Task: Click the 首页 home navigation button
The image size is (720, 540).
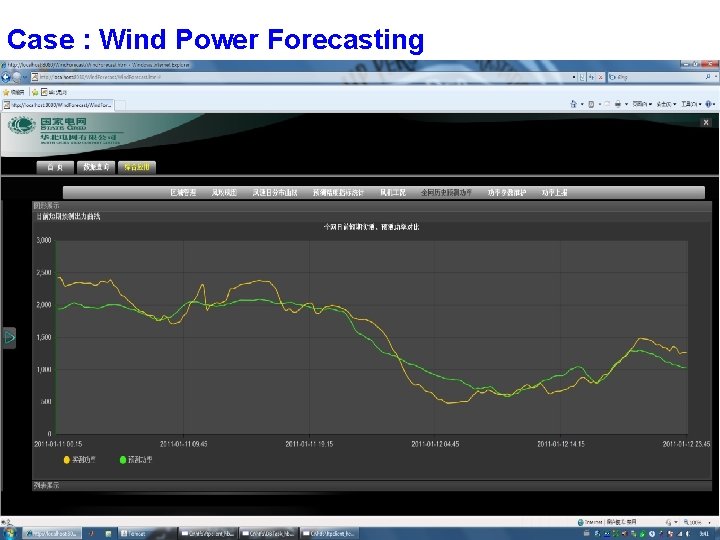Action: coord(55,168)
